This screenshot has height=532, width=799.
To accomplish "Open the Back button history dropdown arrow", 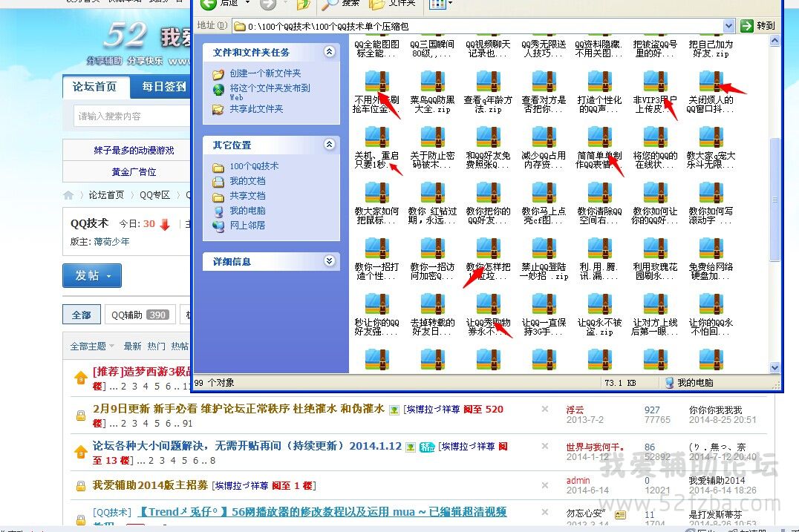I will [x=248, y=3].
